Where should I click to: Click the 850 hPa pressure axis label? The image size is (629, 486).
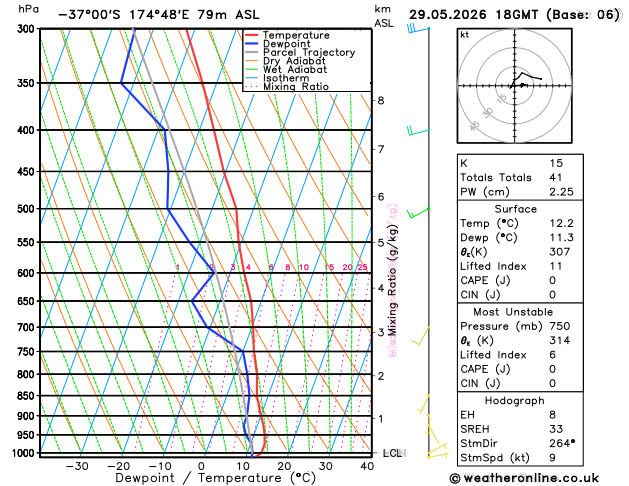[x=28, y=396]
